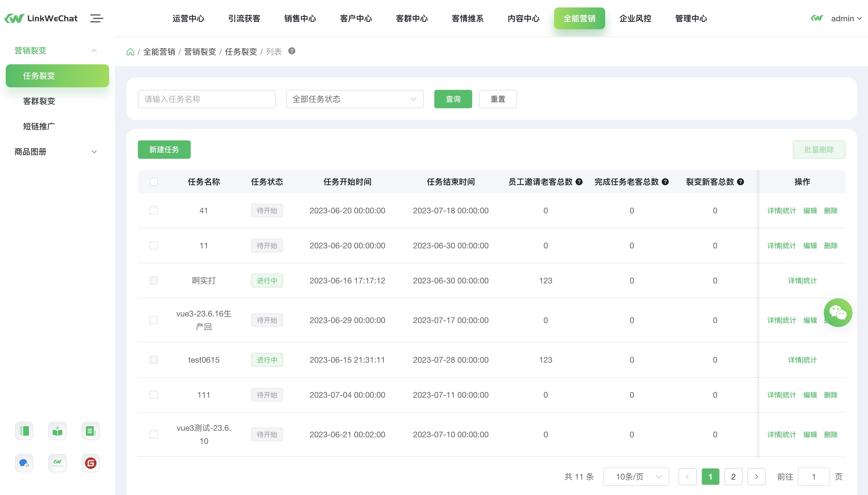Edit vue3测试-23.6.10 via 编辑
The image size is (868, 495).
coord(810,434)
